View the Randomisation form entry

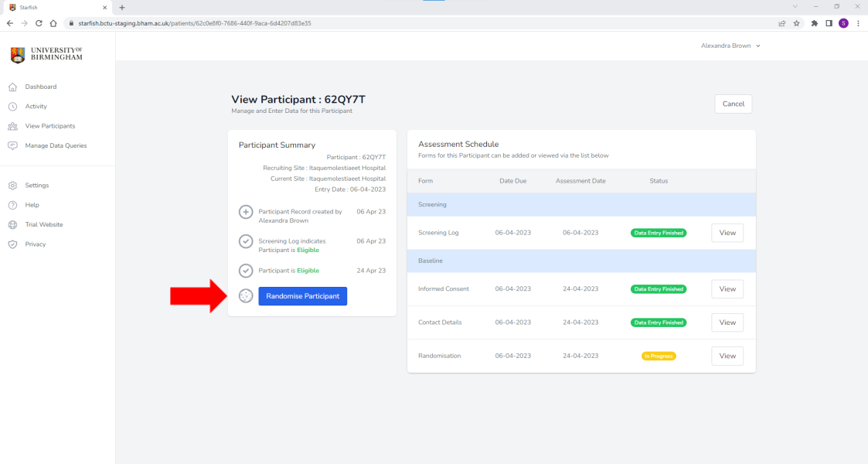[727, 356]
